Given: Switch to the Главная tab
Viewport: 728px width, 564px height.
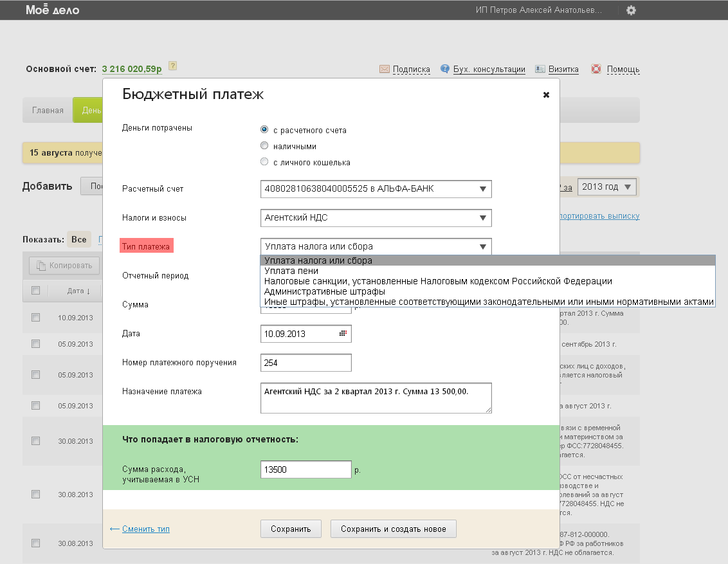Looking at the screenshot, I should pyautogui.click(x=48, y=111).
